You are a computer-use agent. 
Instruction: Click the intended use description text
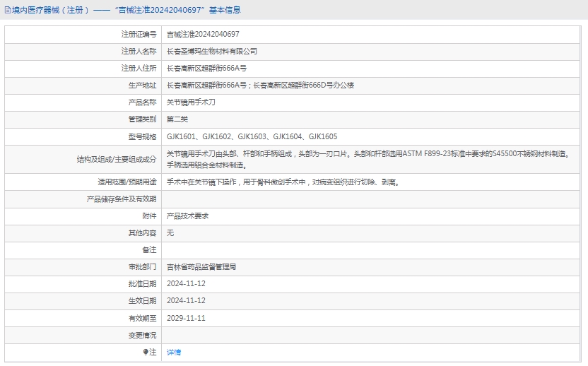tap(283, 182)
